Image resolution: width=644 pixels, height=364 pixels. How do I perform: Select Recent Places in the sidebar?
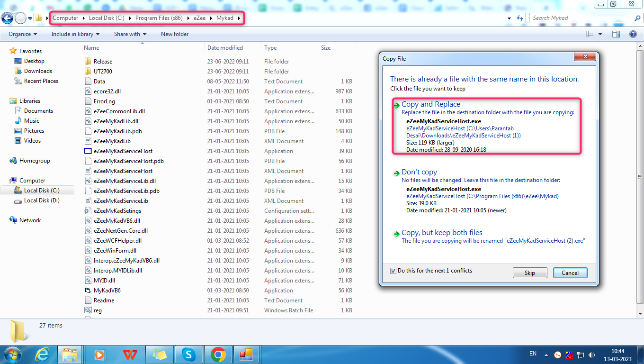(41, 81)
